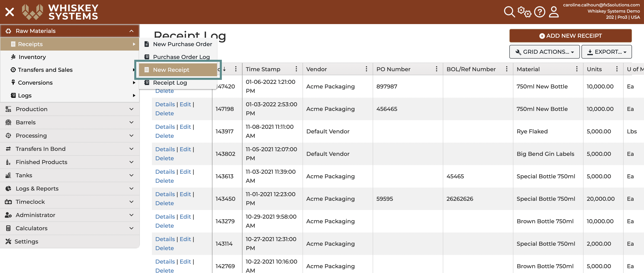
Task: Expand the Production menu section
Action: 70,109
